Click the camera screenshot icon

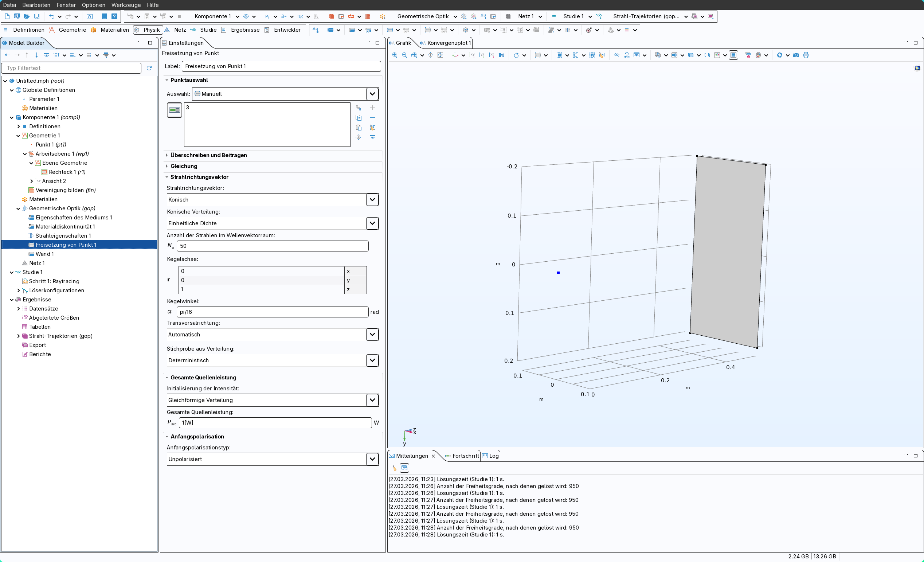pos(796,55)
